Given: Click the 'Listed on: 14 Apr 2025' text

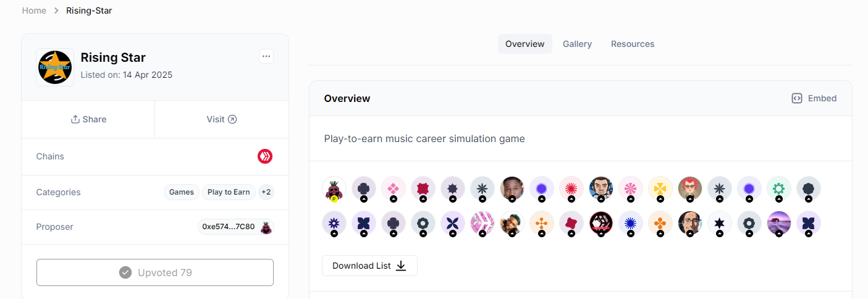Looking at the screenshot, I should point(127,75).
